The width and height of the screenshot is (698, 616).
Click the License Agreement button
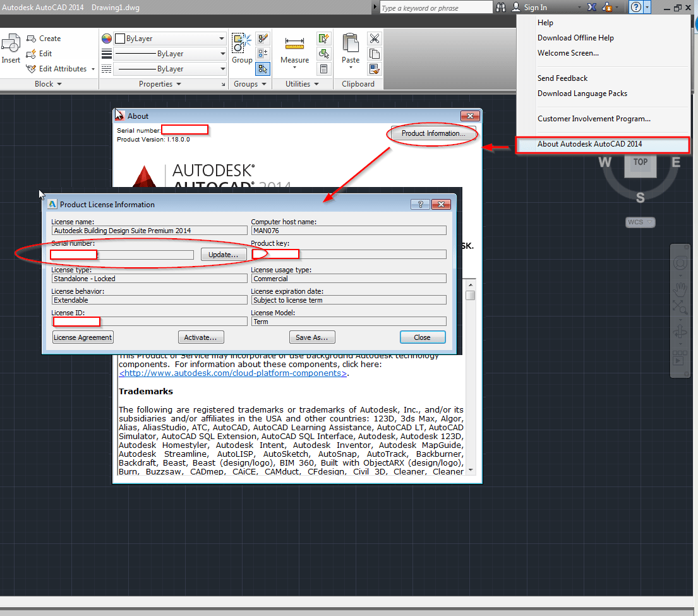click(x=83, y=337)
